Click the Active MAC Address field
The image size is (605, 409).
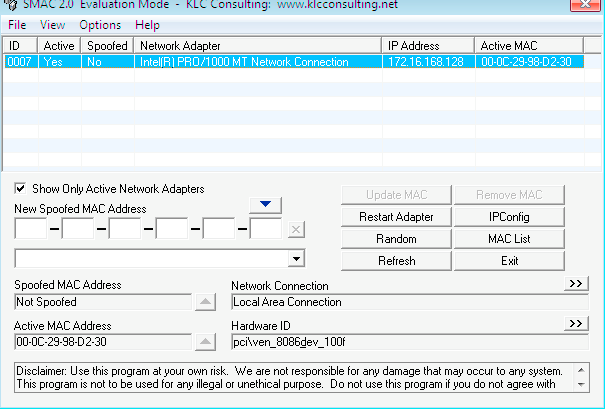pos(103,342)
